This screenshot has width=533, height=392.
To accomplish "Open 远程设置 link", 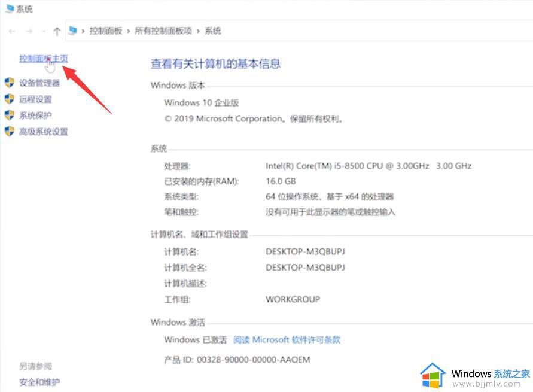I will point(35,99).
